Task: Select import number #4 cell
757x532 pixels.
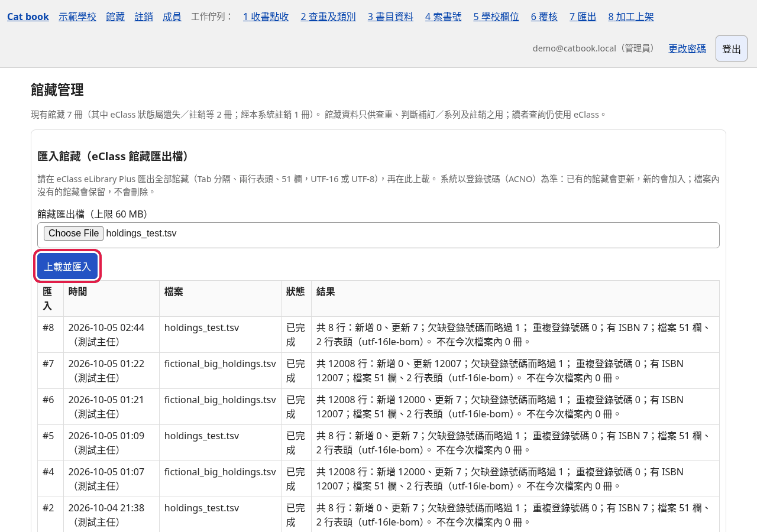Action: point(50,479)
